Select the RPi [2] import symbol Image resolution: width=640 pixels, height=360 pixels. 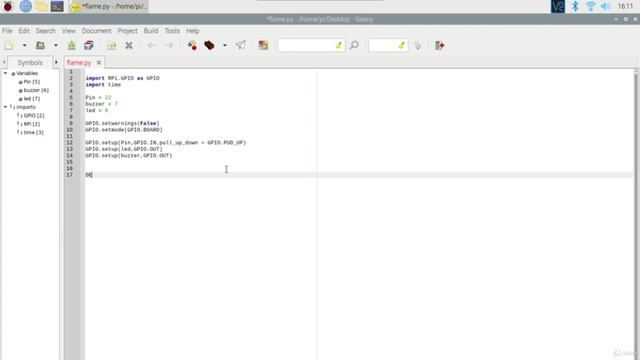pos(31,124)
